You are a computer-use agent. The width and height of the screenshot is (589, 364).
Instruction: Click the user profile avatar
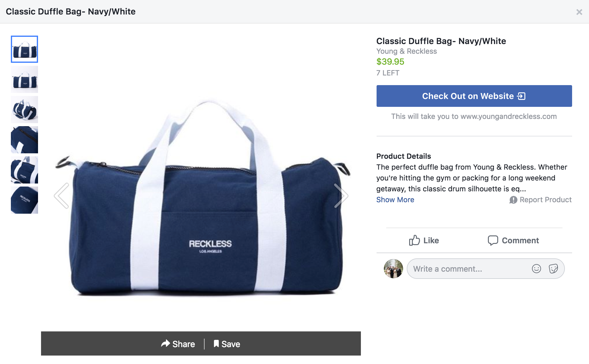[393, 269]
